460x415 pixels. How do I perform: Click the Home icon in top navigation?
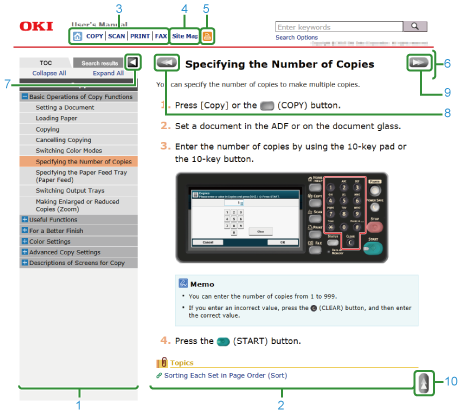coord(77,36)
